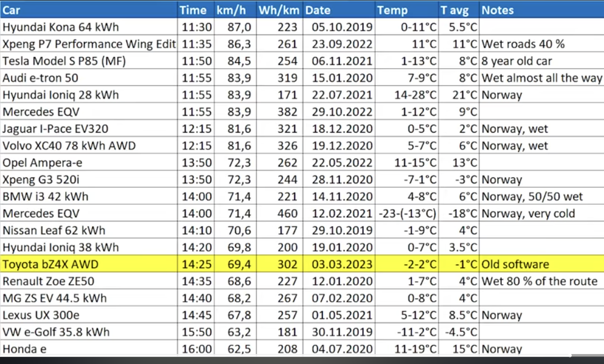Image resolution: width=604 pixels, height=364 pixels.
Task: Click the 'Xpeng G3 520i' cell
Action: (89, 180)
